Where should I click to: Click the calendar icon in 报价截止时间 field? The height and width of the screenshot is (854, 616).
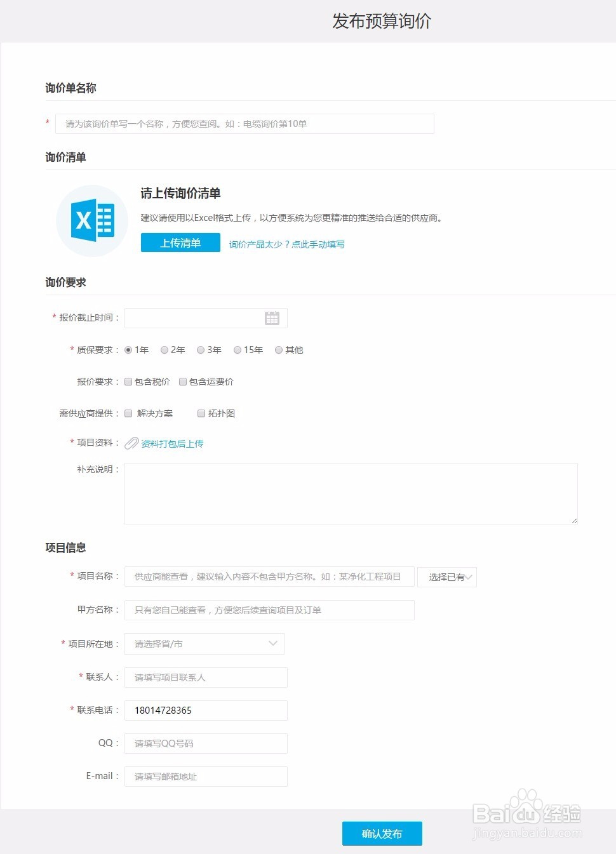(x=272, y=318)
